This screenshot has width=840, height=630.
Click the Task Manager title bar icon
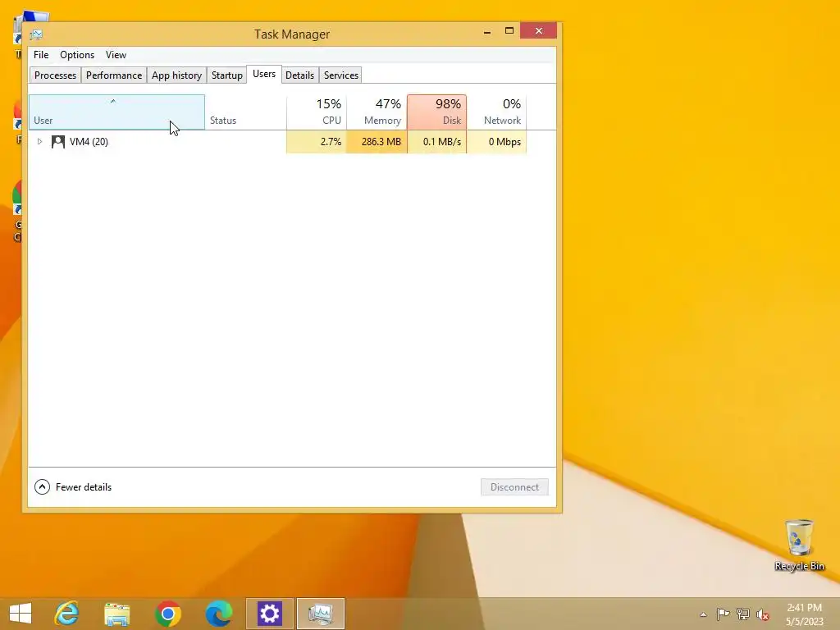coord(36,34)
